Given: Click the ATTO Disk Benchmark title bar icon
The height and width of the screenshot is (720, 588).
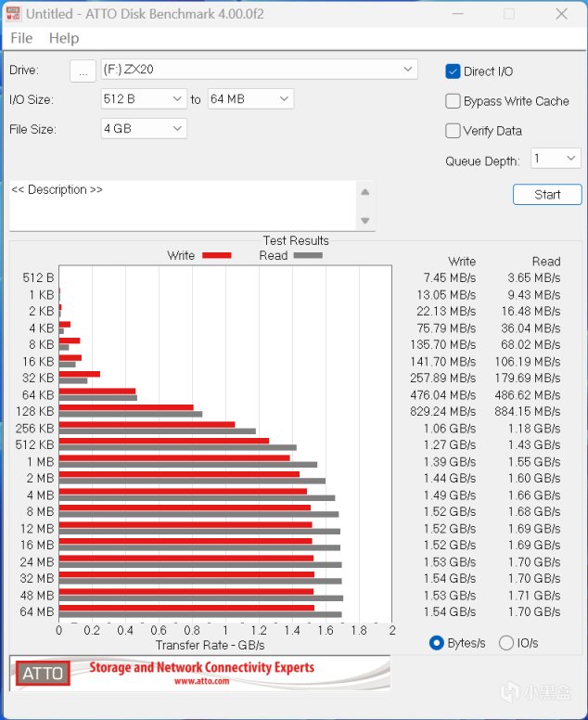Looking at the screenshot, I should pyautogui.click(x=13, y=13).
